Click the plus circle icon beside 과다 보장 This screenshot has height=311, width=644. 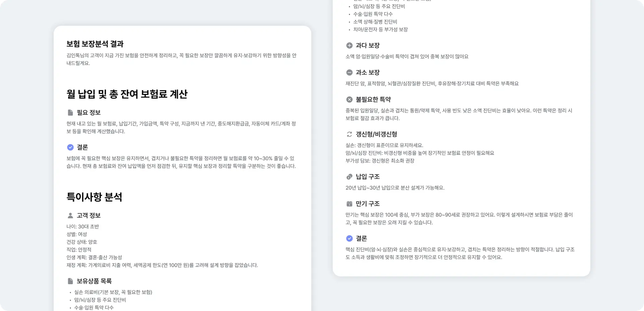click(x=349, y=46)
